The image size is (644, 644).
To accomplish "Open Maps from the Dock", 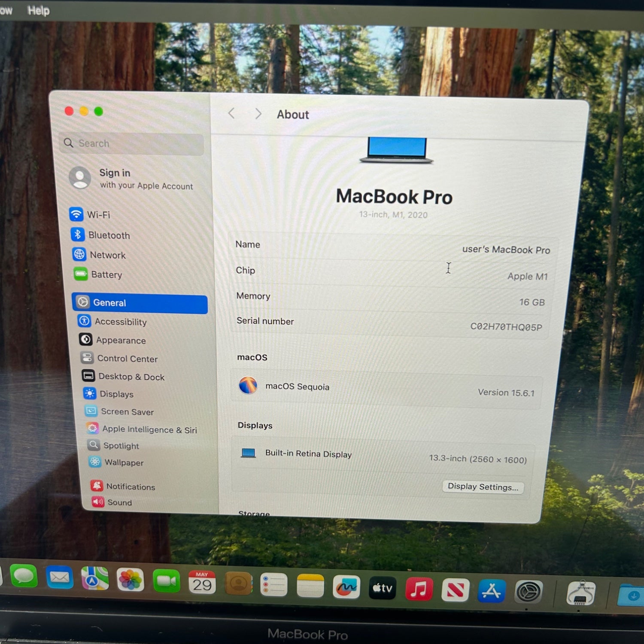I will (x=95, y=578).
